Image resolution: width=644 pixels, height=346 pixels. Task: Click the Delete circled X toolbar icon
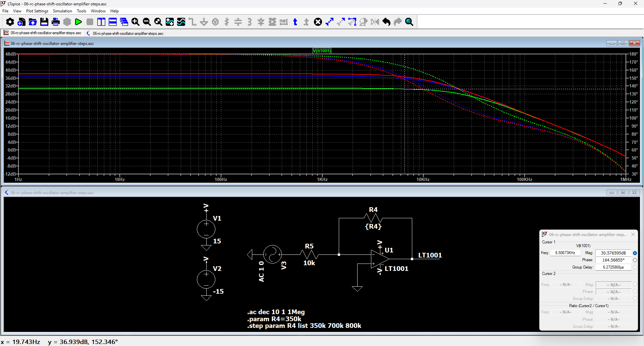click(x=318, y=22)
